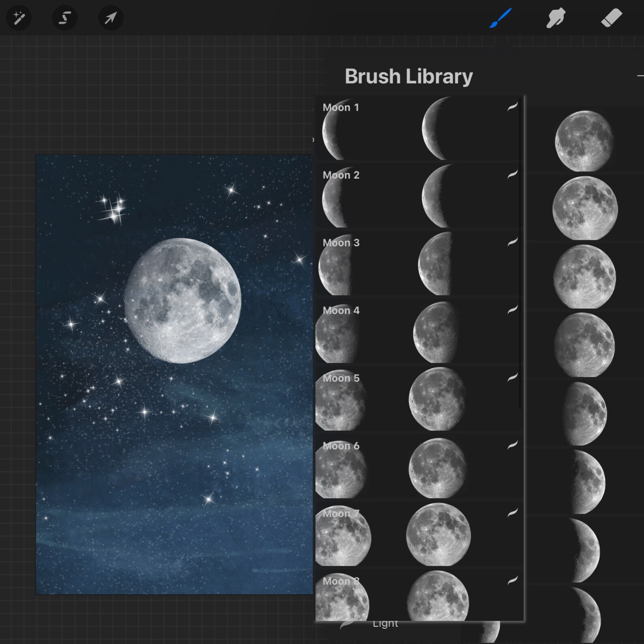Screen dimensions: 644x644
Task: Activate the Transform arrow tool
Action: point(111,18)
